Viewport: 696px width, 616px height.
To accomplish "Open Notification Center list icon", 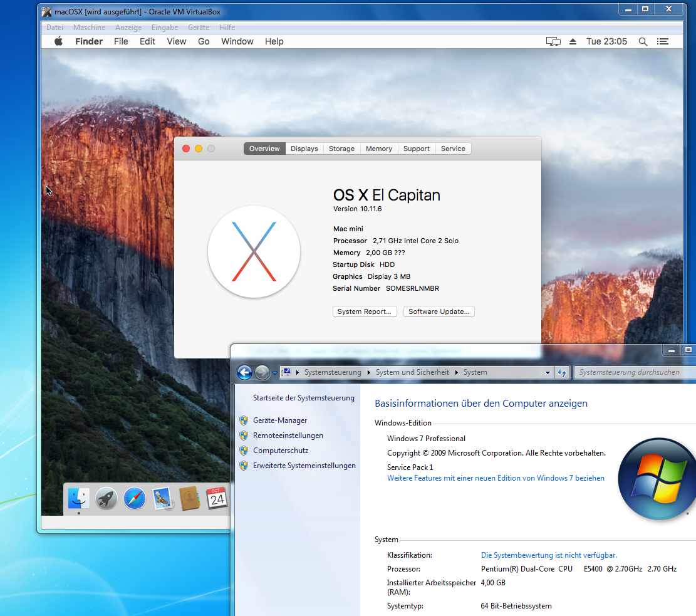I will pos(663,41).
